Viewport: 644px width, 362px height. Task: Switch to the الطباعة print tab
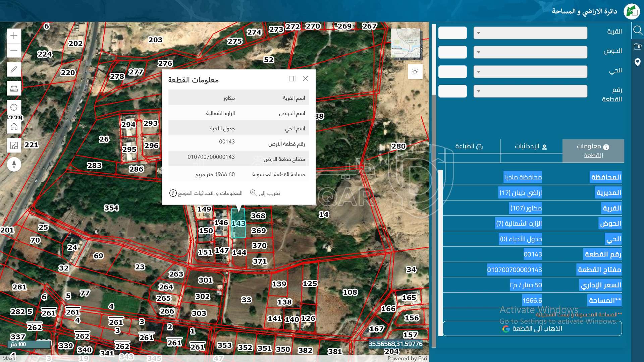tap(469, 146)
